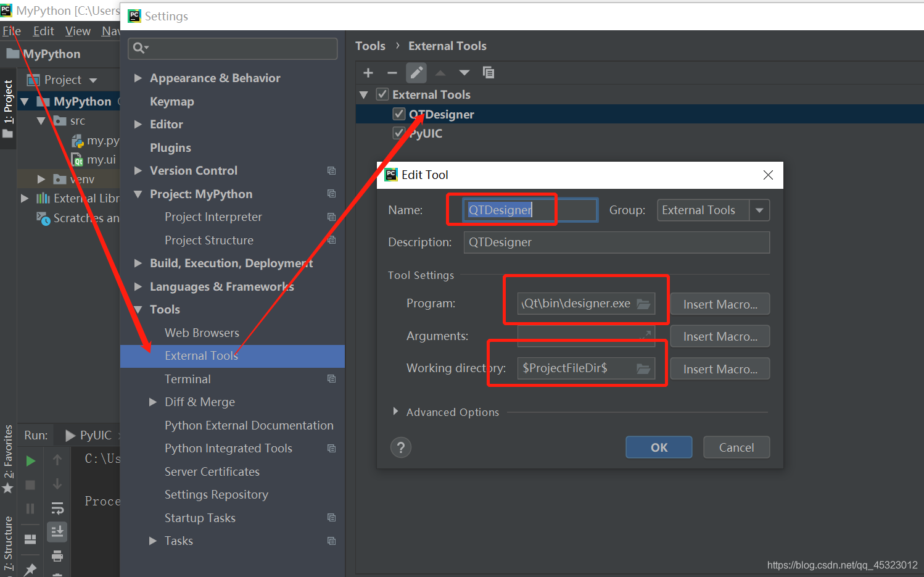This screenshot has width=924, height=577.
Task: Expand Appearance & Behavior settings
Action: click(138, 78)
